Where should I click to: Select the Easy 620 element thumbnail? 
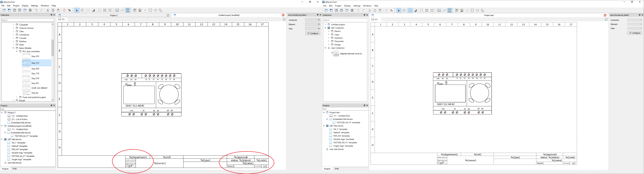26,69
